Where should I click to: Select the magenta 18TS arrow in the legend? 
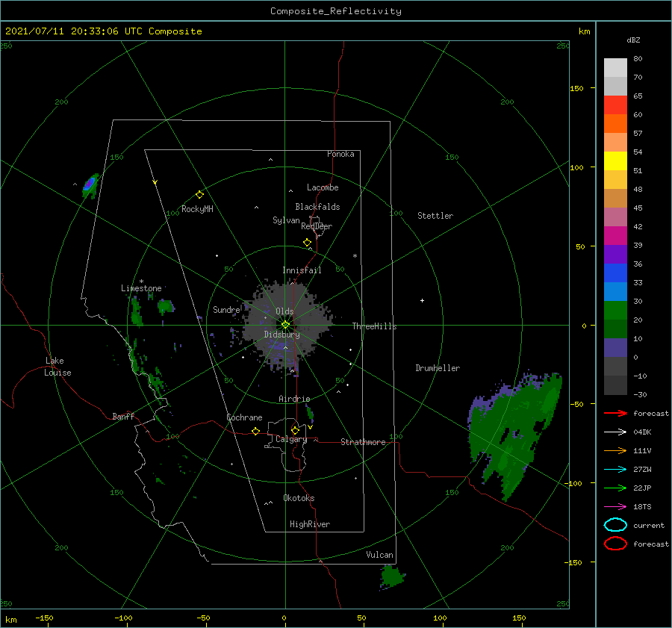click(x=615, y=507)
